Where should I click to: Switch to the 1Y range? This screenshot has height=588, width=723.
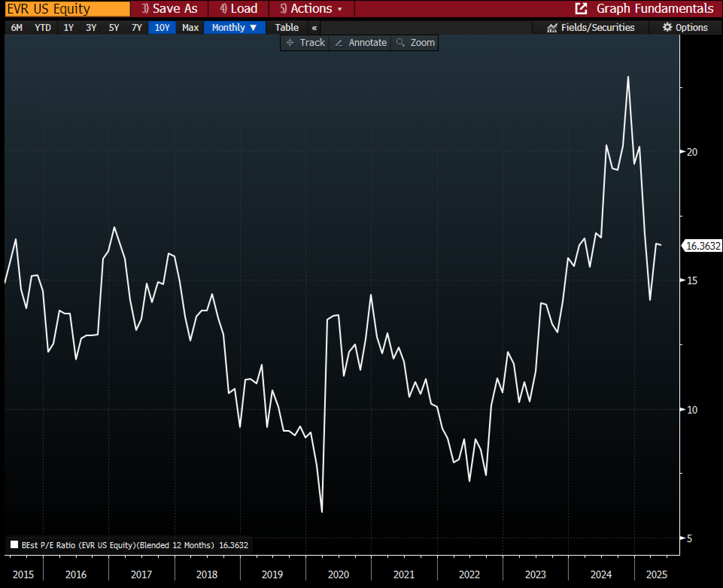(68, 27)
